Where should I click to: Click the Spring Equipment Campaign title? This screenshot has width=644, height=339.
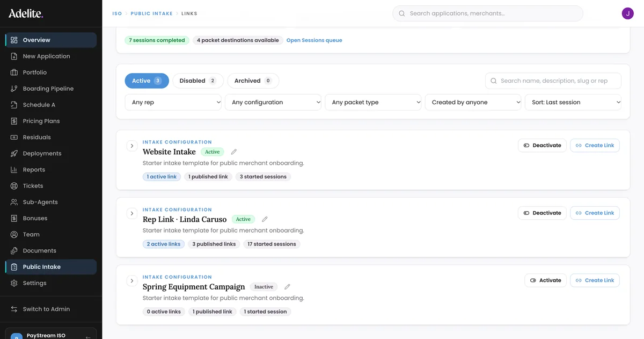coord(194,287)
